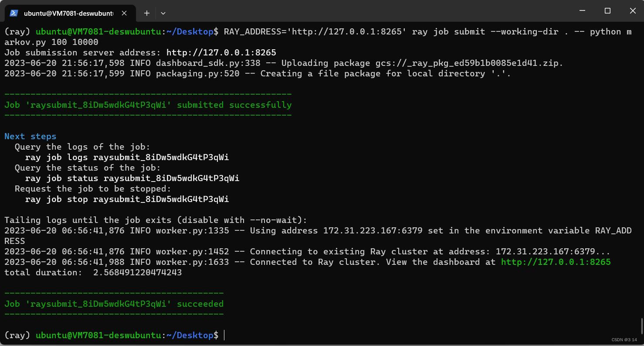Open the Windows Terminal tab dropdown chevron

(163, 14)
